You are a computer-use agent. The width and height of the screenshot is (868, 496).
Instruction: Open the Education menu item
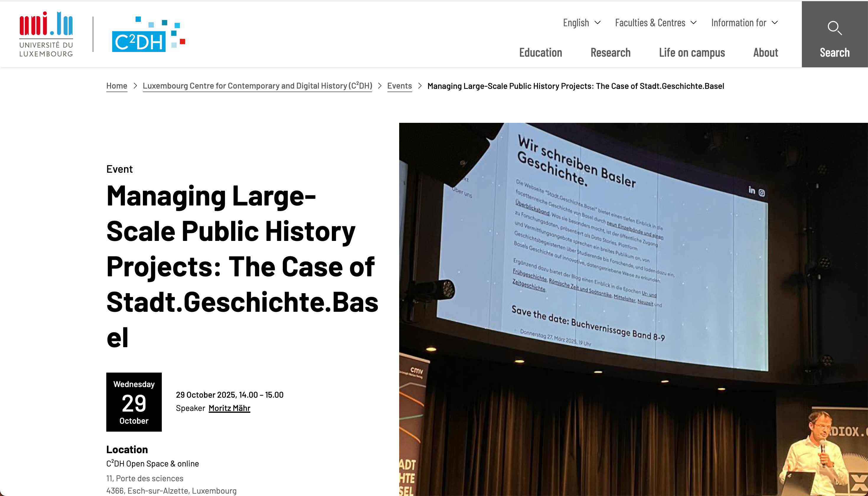tap(541, 53)
